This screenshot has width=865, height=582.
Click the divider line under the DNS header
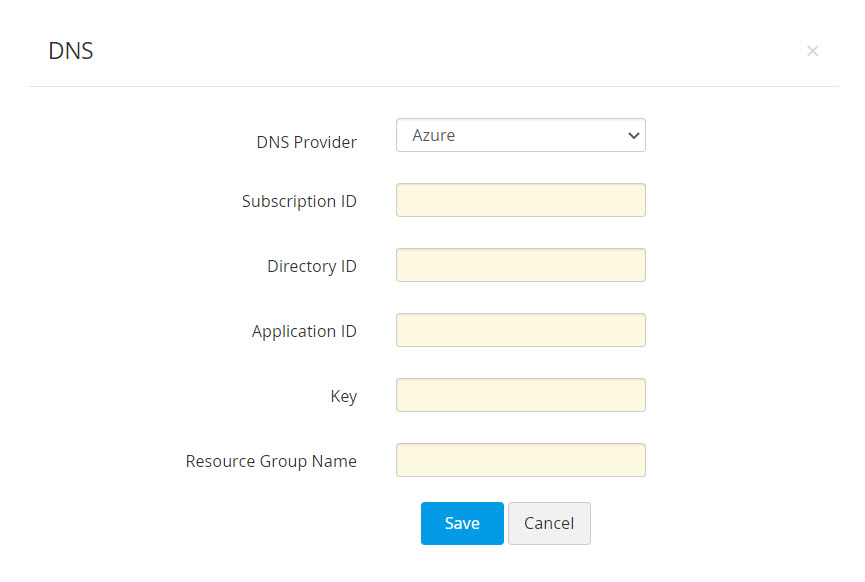point(433,87)
